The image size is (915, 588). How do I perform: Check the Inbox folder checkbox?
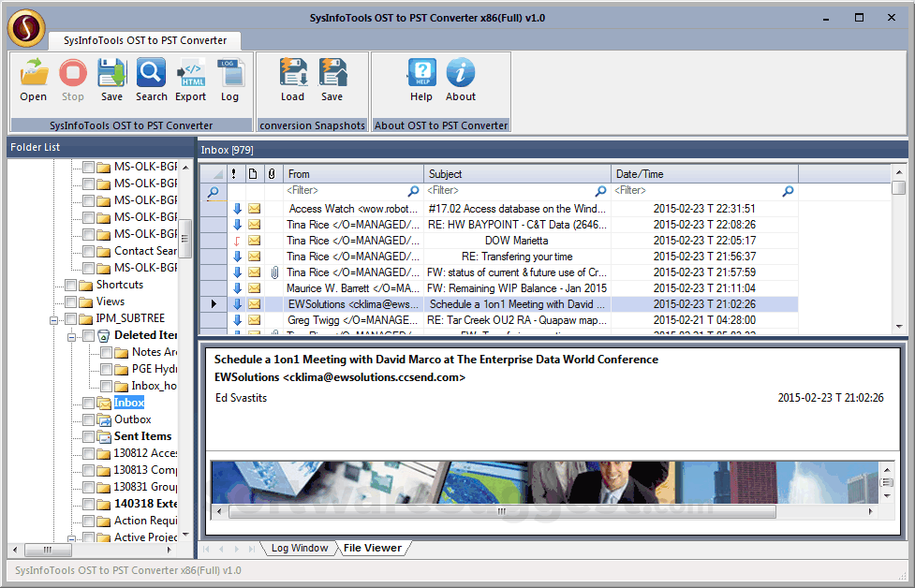click(88, 403)
